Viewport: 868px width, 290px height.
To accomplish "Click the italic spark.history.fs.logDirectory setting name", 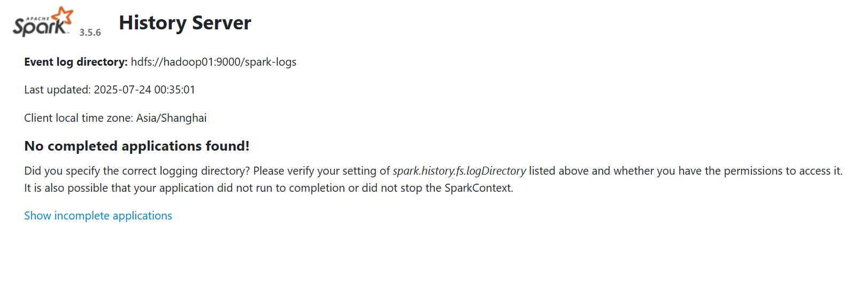I will tap(459, 171).
